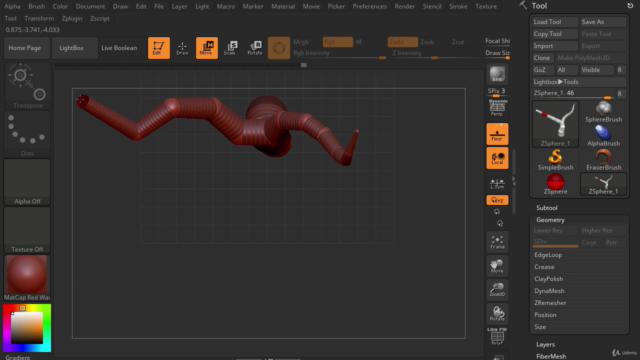Expand the Layers section
The width and height of the screenshot is (640, 360).
[x=545, y=344]
